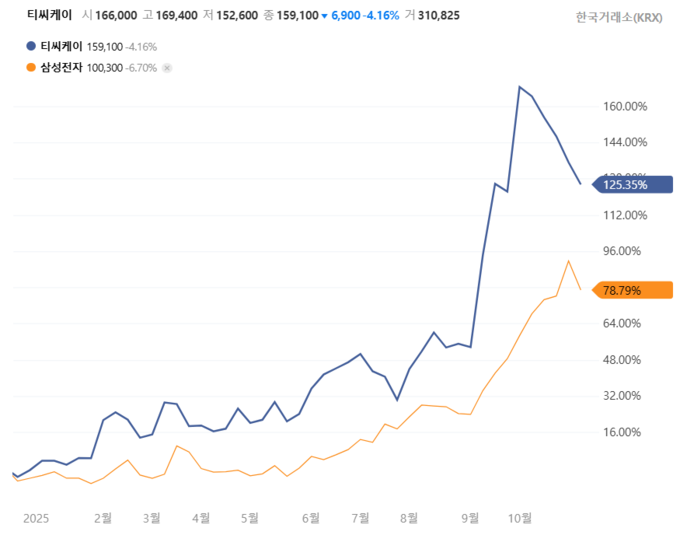
Task: Select the blue 125.35% value tag
Action: 634,184
